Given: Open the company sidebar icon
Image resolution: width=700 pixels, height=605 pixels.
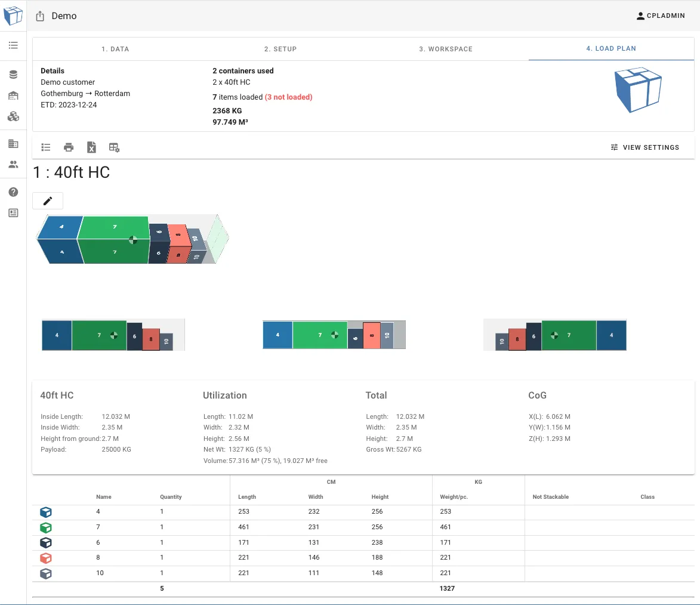Looking at the screenshot, I should (13, 143).
